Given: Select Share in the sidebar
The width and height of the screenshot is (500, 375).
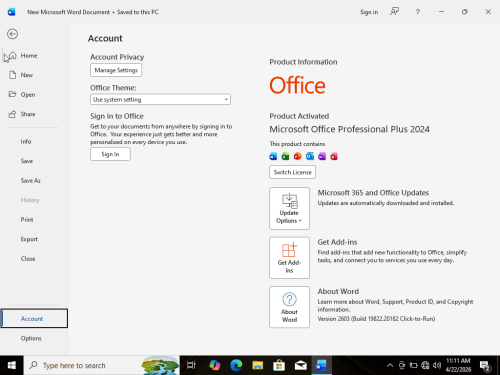Looking at the screenshot, I should point(28,114).
